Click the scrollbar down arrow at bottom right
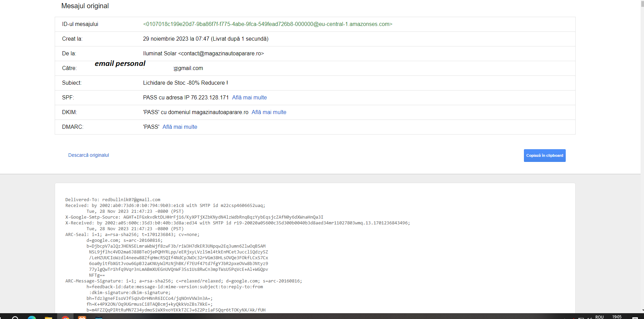The width and height of the screenshot is (644, 319). coord(642,310)
